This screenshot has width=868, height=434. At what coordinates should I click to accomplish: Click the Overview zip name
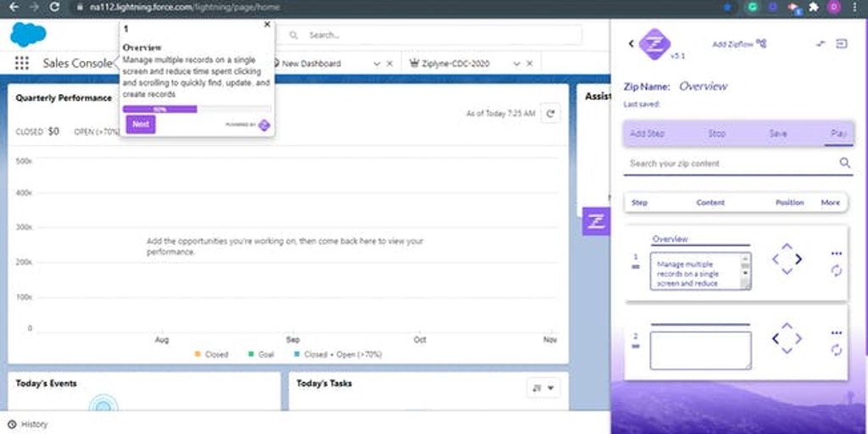(x=703, y=86)
